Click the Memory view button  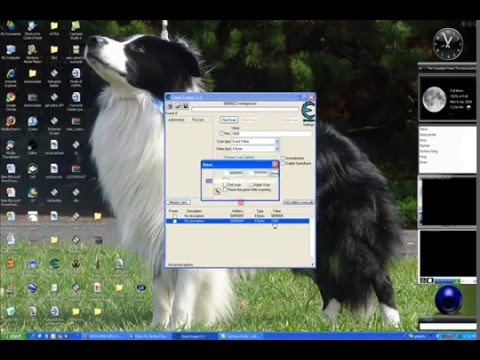(x=178, y=202)
